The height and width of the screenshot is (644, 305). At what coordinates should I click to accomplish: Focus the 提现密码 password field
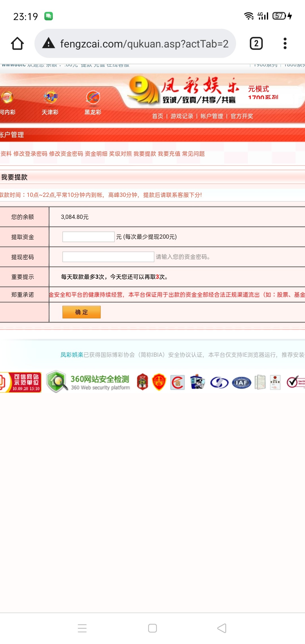point(108,257)
